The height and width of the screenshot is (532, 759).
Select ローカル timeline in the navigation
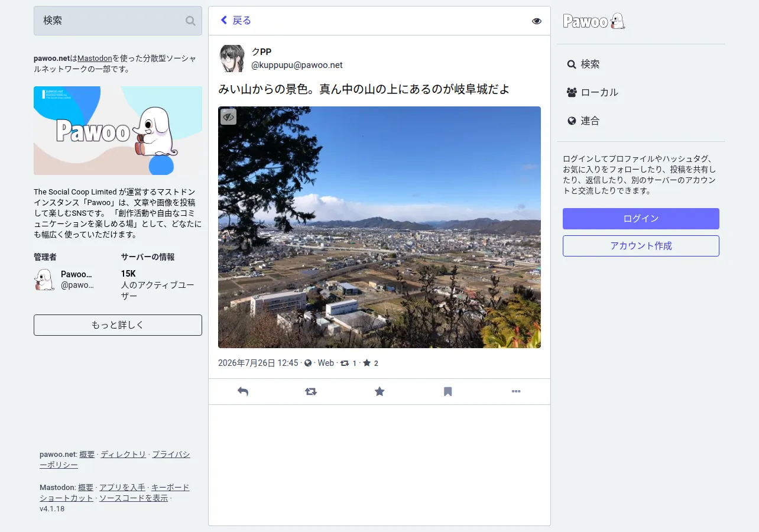[593, 92]
